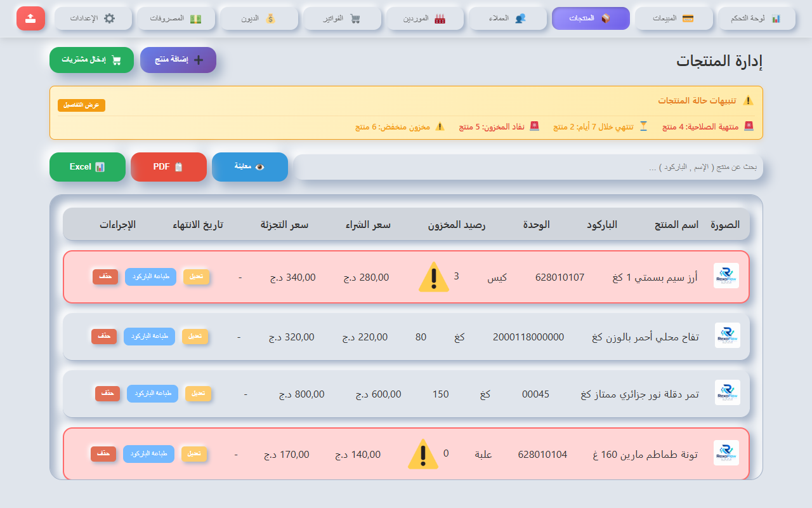Export the product list to Excel

pos(88,167)
